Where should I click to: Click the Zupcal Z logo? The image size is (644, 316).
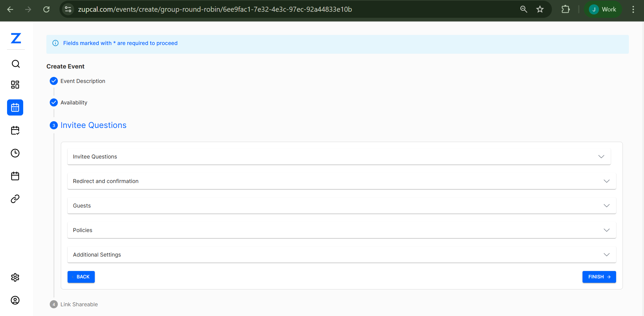click(16, 38)
